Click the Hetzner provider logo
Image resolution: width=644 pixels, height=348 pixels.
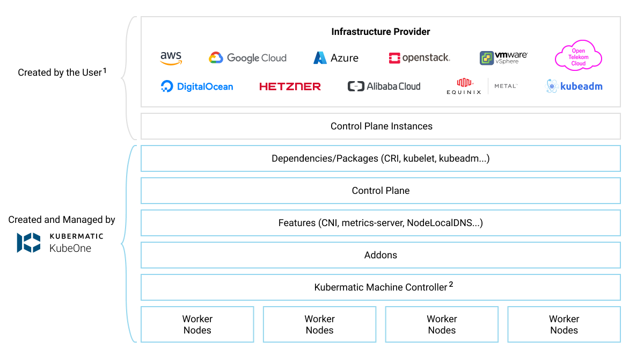pos(290,86)
